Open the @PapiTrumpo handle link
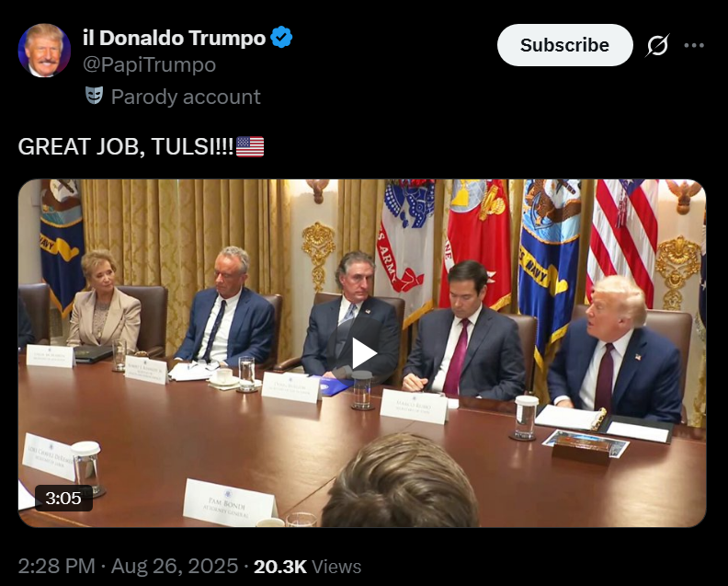This screenshot has width=728, height=586. click(x=149, y=64)
